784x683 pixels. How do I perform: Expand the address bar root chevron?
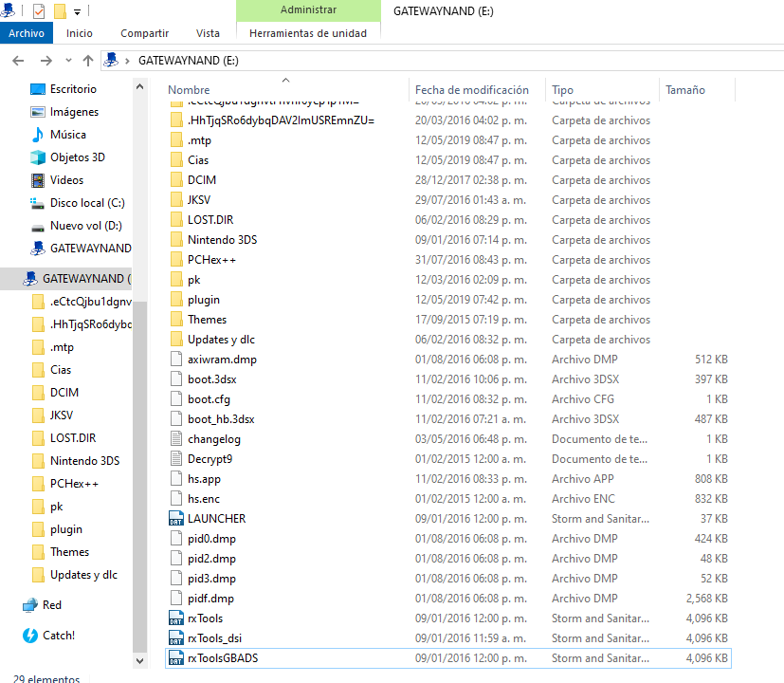click(127, 61)
